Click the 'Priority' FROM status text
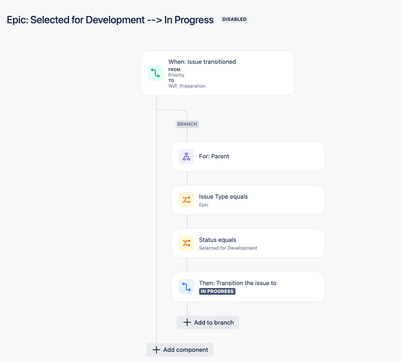402x361 pixels. (176, 75)
